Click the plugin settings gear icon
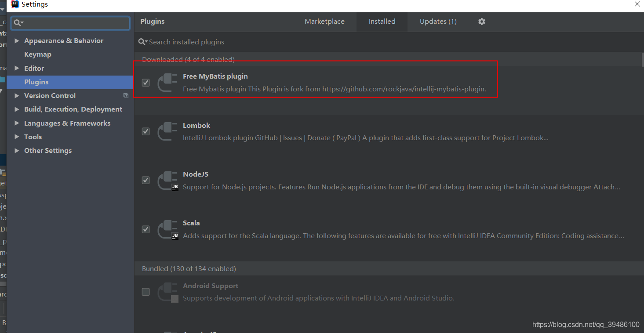Screen dimensions: 644x333 click(x=482, y=22)
